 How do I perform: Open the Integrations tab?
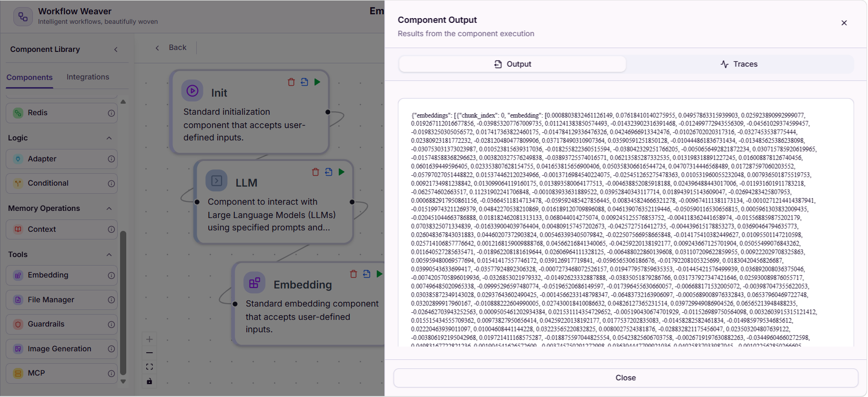[x=88, y=77]
